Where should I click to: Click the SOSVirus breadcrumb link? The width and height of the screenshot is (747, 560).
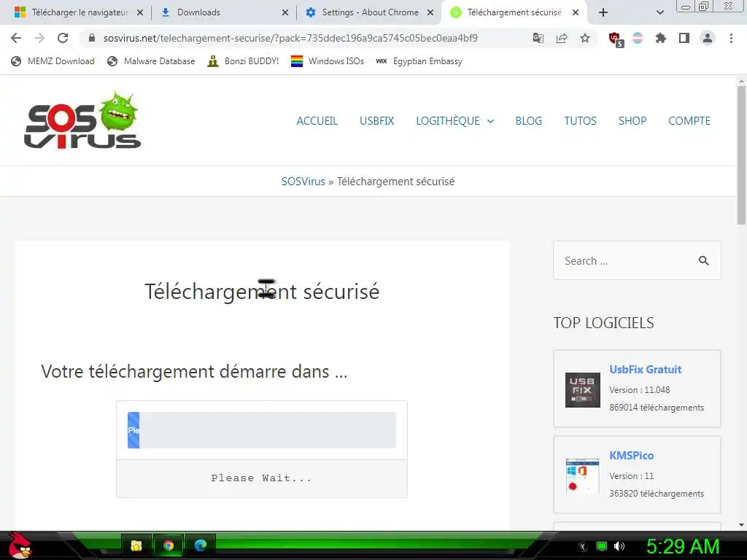pyautogui.click(x=303, y=182)
